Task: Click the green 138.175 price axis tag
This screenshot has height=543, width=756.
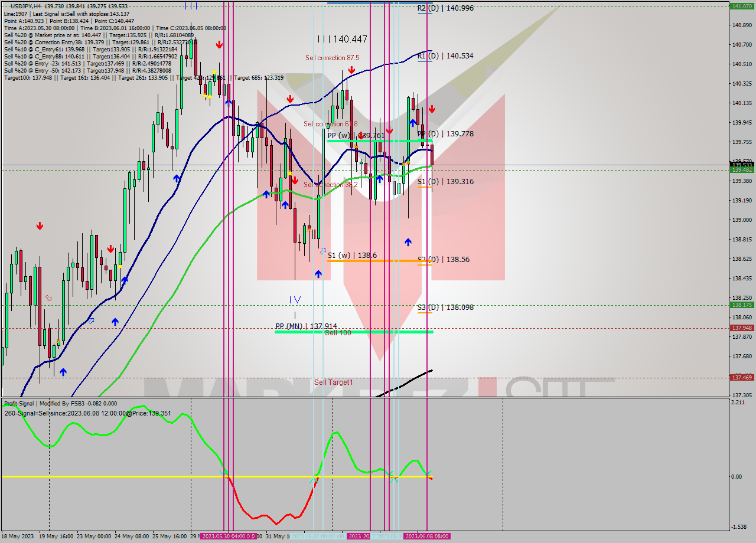Action: pos(741,305)
